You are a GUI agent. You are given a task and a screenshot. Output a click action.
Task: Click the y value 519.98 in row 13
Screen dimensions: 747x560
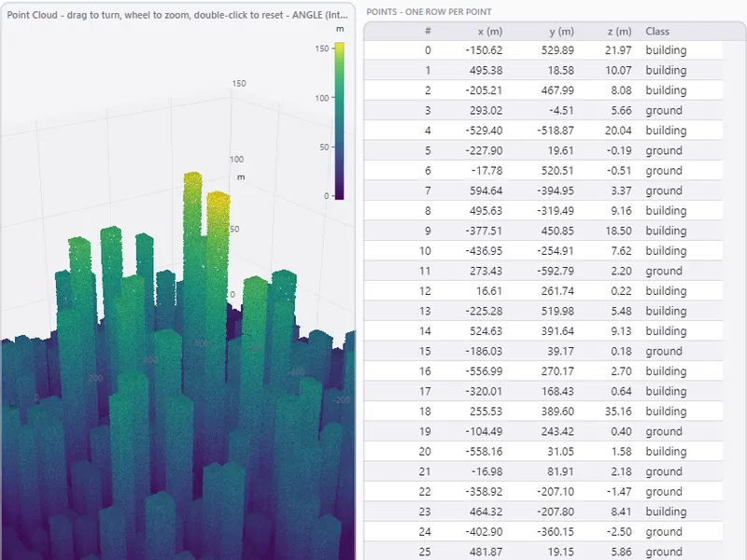pos(557,311)
